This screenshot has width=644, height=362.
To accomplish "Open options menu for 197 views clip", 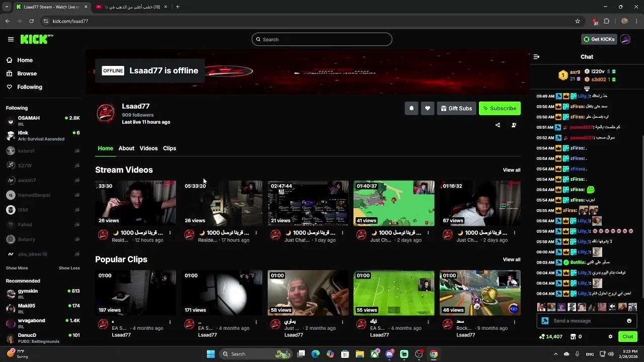I will coord(170,322).
